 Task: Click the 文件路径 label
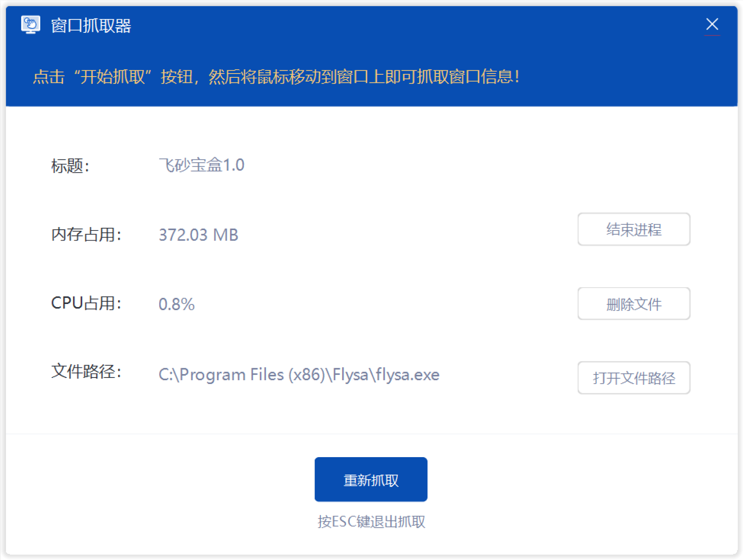[86, 372]
